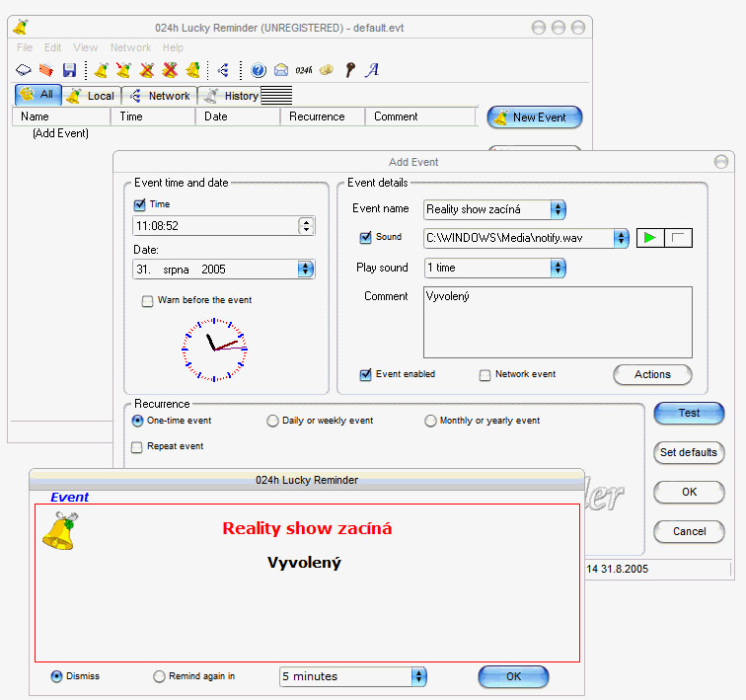Select One-time event recurrence
746x700 pixels.
click(x=137, y=421)
